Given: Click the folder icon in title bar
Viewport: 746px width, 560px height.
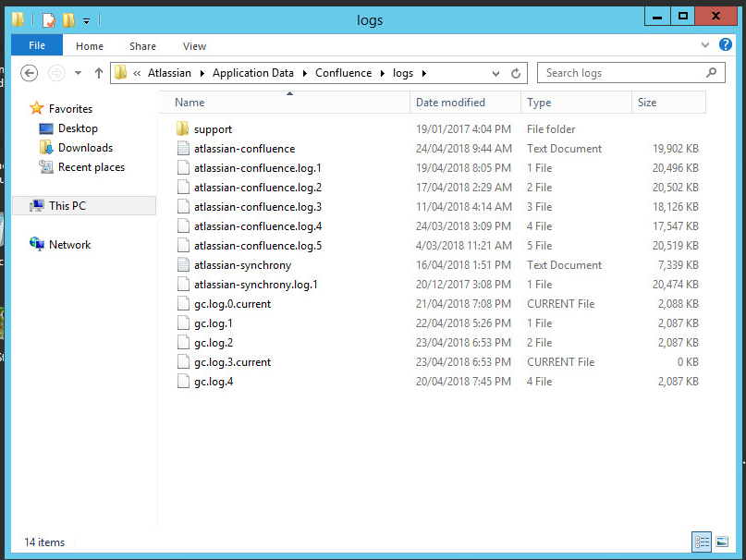Looking at the screenshot, I should point(18,19).
